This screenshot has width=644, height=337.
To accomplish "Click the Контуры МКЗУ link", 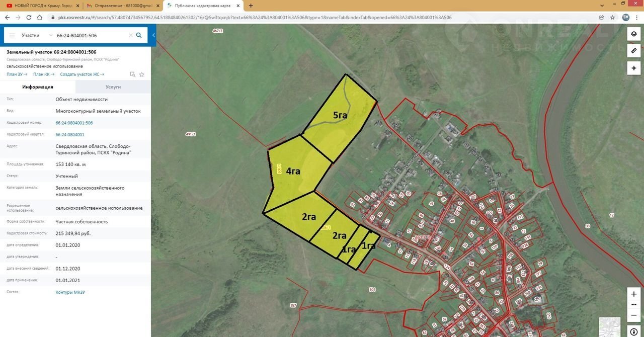I will click(70, 292).
